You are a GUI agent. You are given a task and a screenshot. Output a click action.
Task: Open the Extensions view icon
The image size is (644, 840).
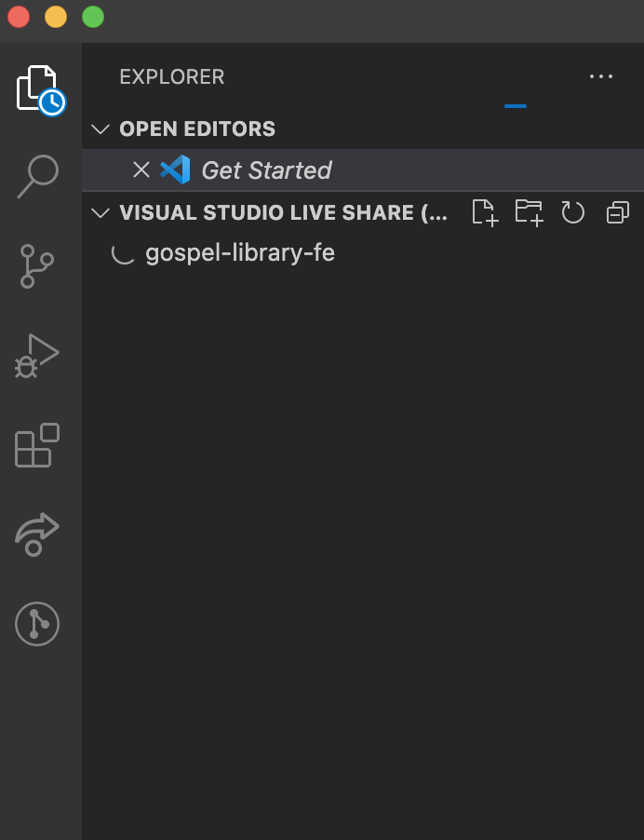37,445
